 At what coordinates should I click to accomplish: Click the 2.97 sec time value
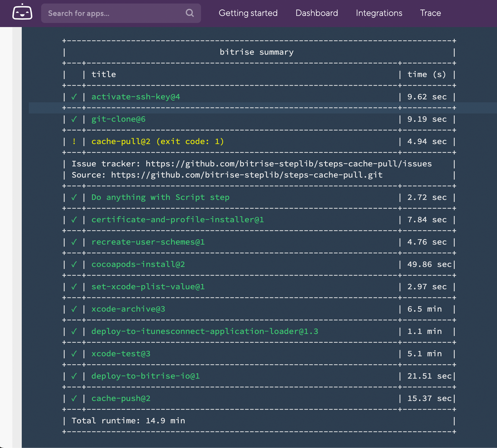427,287
